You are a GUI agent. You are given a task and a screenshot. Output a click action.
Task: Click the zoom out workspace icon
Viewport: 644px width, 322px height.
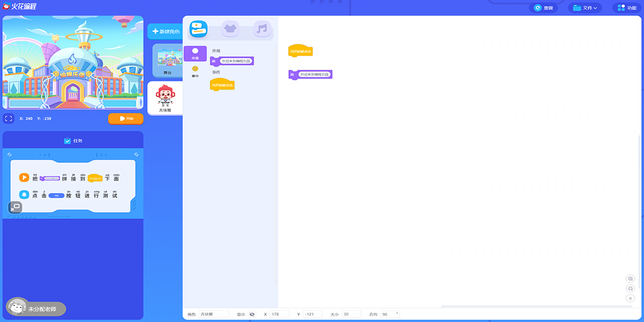coord(631,289)
